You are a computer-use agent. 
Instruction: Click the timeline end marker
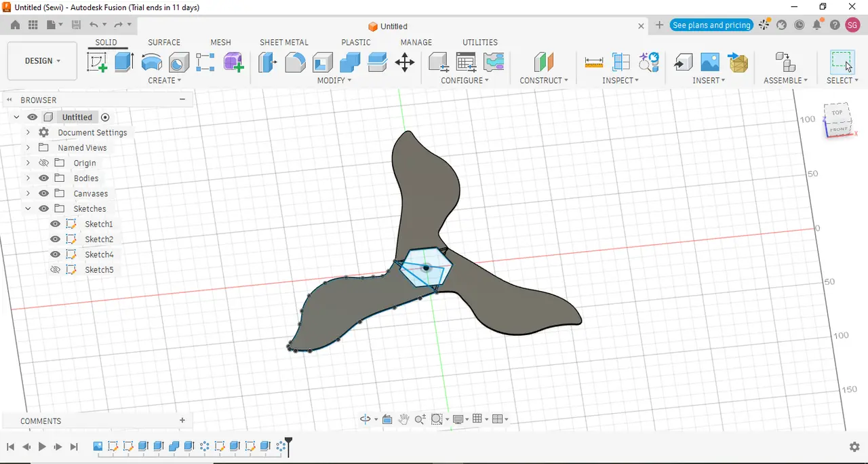tap(288, 446)
